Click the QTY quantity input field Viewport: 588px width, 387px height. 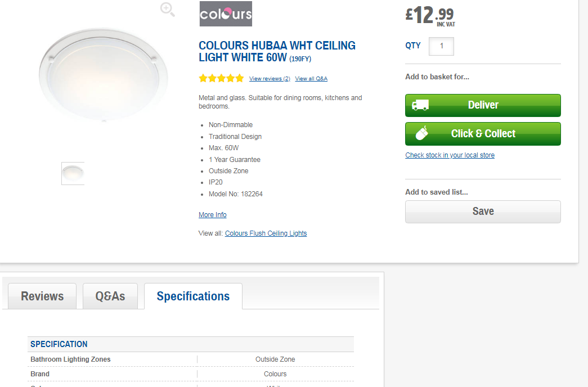pyautogui.click(x=441, y=46)
